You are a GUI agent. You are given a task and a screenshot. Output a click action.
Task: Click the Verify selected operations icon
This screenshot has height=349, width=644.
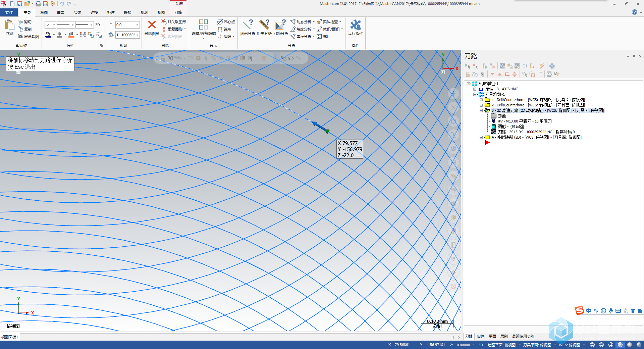coord(510,66)
